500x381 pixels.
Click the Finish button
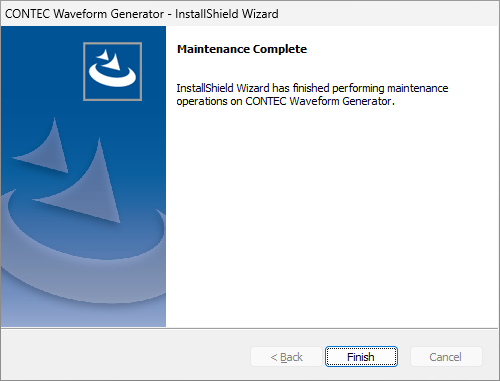click(361, 357)
